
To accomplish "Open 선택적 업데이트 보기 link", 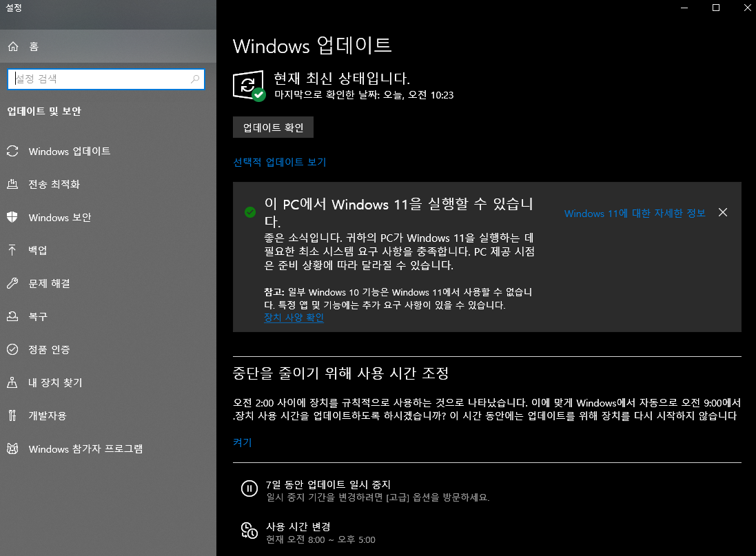I will [x=280, y=162].
